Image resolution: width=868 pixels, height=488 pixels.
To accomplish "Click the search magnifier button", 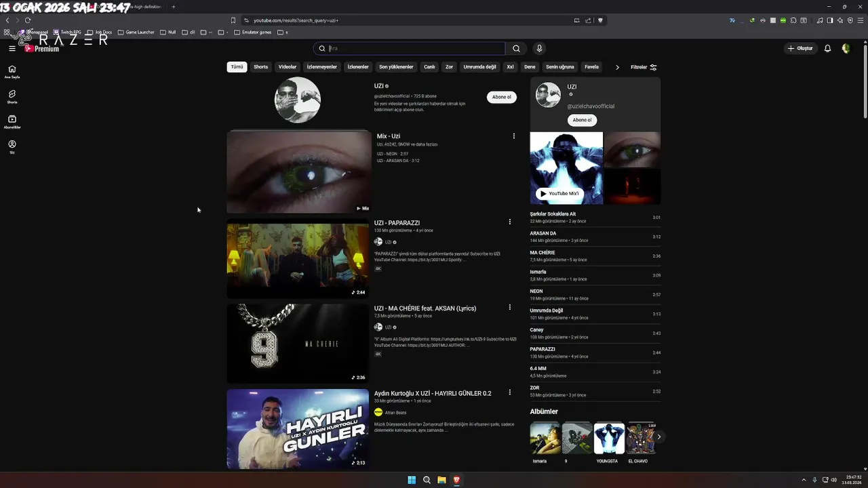I will [516, 48].
